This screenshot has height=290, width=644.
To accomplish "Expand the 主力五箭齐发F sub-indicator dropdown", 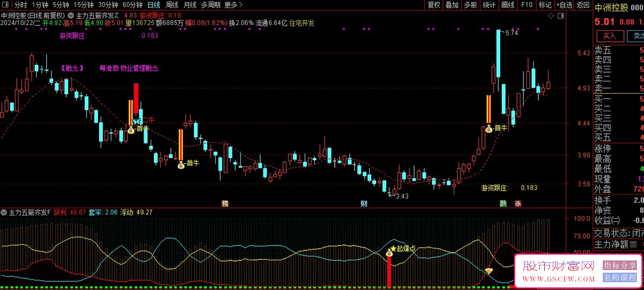I will 4,212.
